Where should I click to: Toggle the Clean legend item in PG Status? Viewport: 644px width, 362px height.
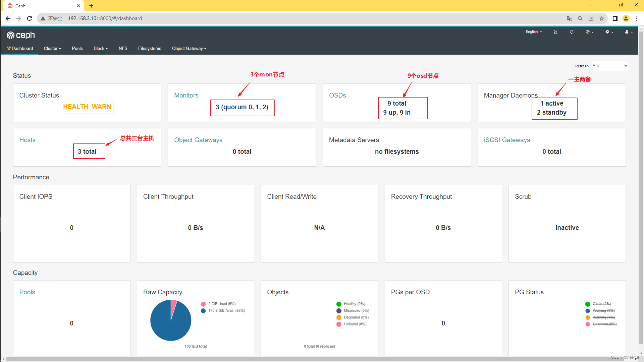point(601,304)
